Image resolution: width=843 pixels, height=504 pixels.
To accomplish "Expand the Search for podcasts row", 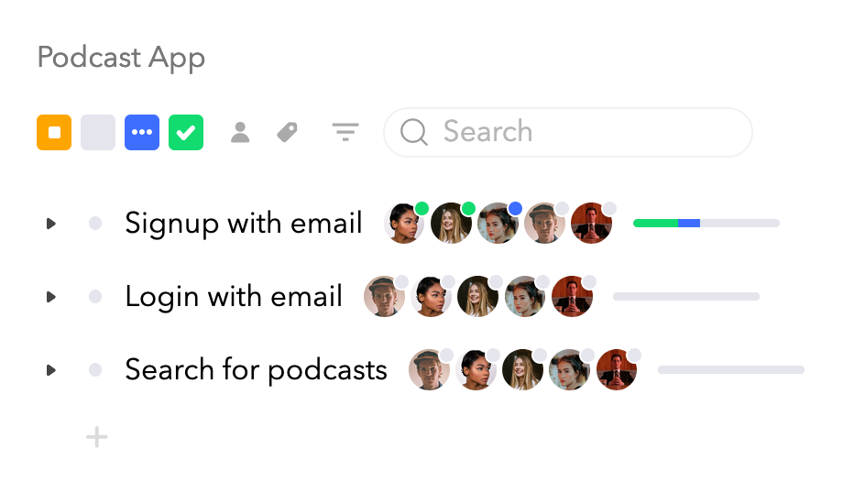I will pos(51,370).
